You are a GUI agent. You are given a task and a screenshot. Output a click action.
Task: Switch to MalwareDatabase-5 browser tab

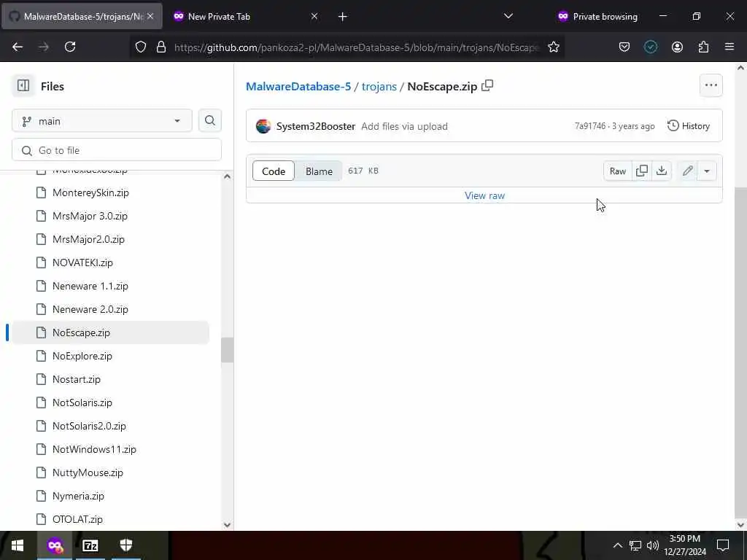(82, 17)
